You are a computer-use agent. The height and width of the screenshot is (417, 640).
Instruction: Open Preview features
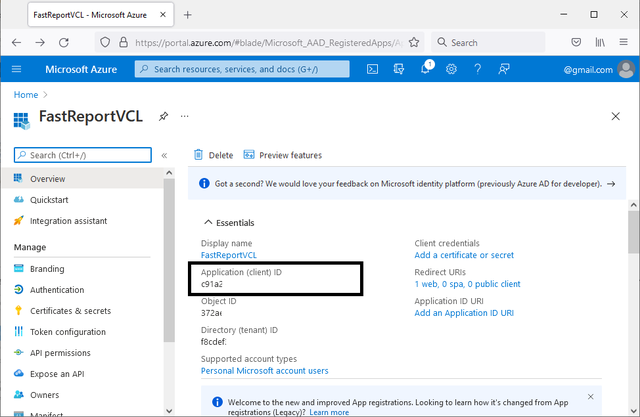pos(282,155)
